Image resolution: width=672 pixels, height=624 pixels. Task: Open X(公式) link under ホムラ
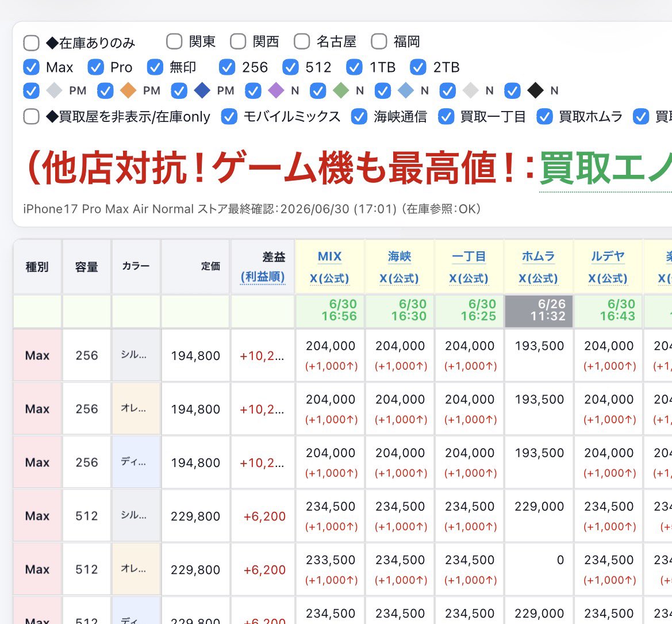point(538,278)
